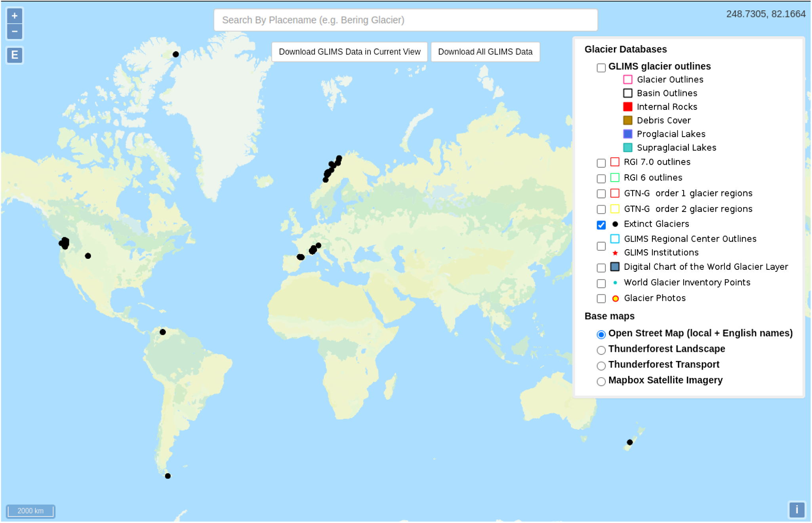Click the E extent button
The height and width of the screenshot is (523, 812).
point(15,55)
